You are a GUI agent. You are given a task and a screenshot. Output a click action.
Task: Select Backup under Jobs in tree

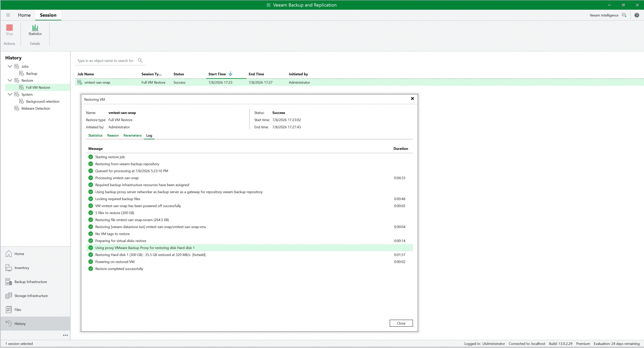tap(32, 73)
